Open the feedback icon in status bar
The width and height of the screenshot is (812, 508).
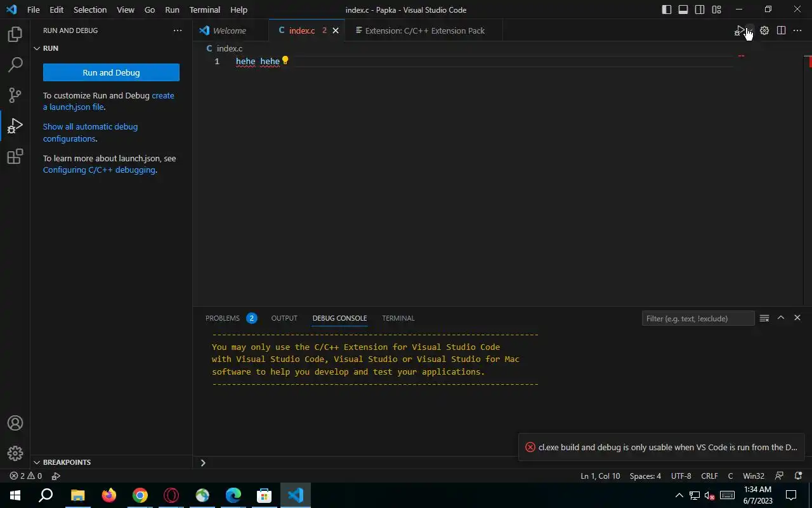coord(780,476)
